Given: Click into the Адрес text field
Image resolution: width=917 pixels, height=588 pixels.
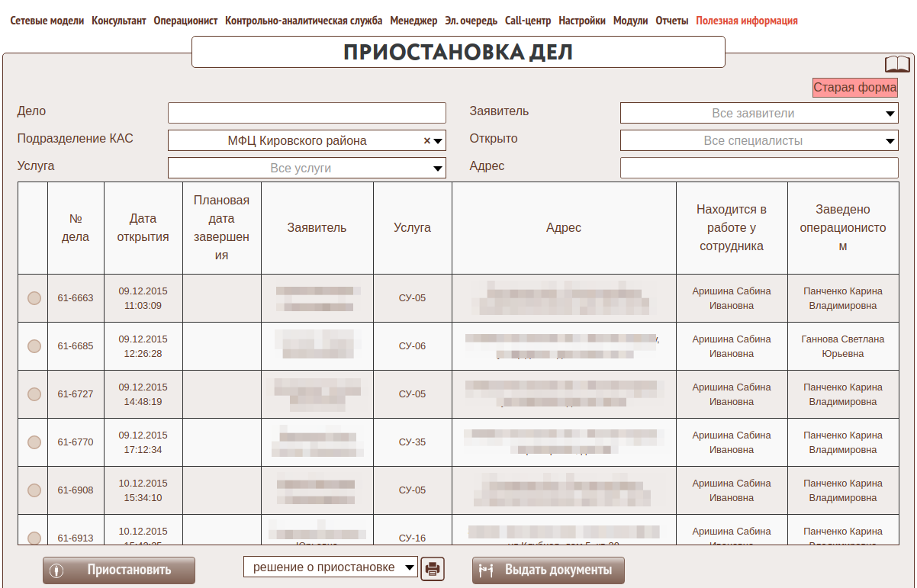Looking at the screenshot, I should 759,168.
